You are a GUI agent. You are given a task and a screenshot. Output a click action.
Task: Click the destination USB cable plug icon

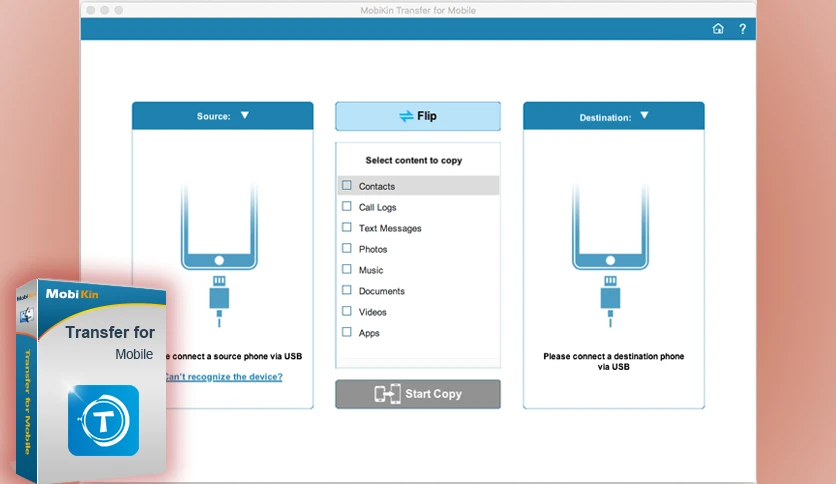tap(610, 301)
